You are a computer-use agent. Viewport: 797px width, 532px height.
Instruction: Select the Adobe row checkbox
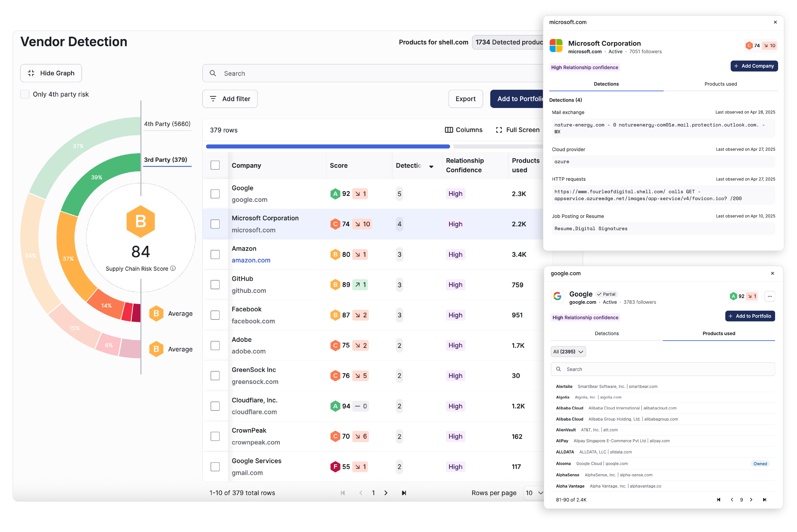pos(215,345)
